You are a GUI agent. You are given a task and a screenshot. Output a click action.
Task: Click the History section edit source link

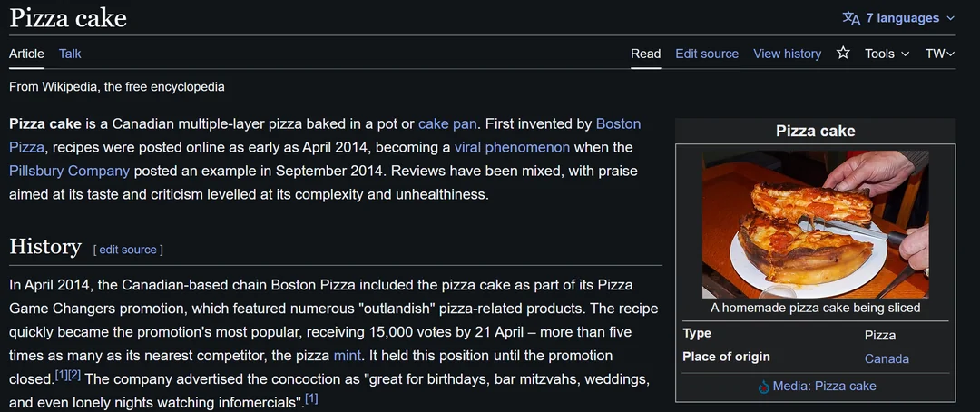[x=128, y=250]
